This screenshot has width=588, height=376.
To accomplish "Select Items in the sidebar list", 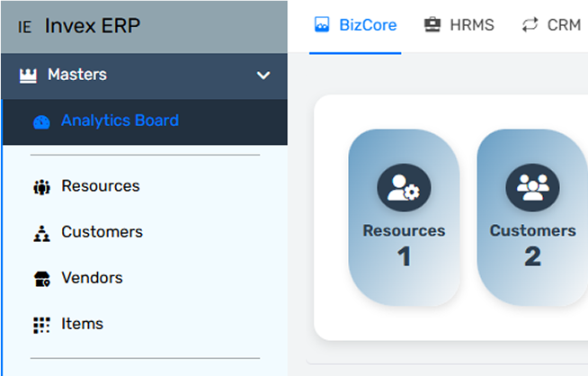I will [82, 324].
